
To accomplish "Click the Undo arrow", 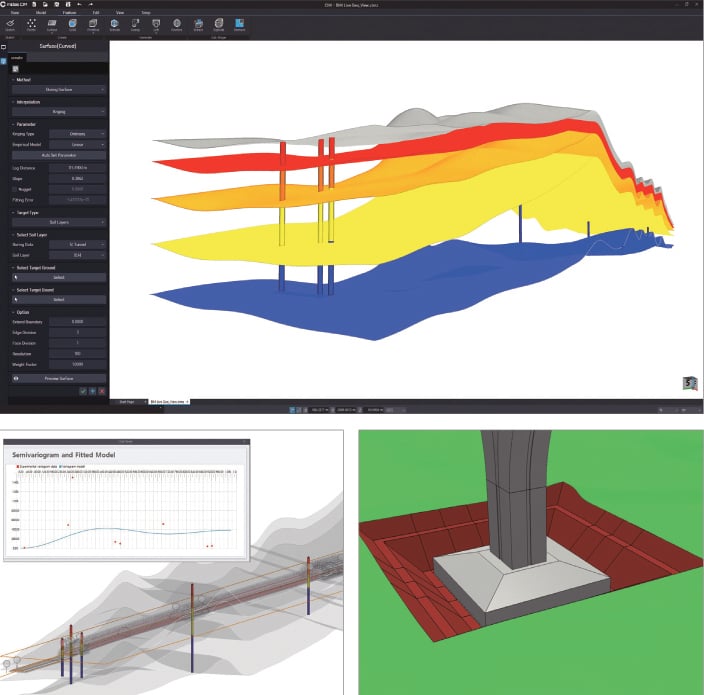I will [x=79, y=4].
